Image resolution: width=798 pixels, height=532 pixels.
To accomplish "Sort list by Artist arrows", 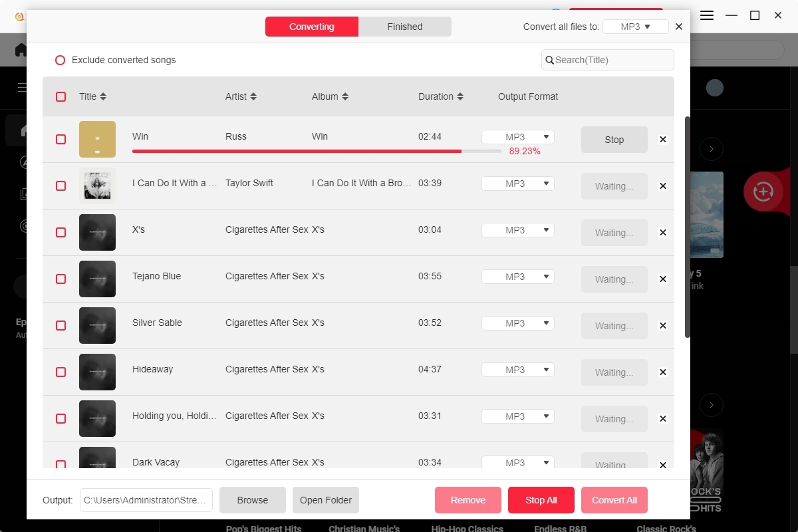I will tap(253, 96).
